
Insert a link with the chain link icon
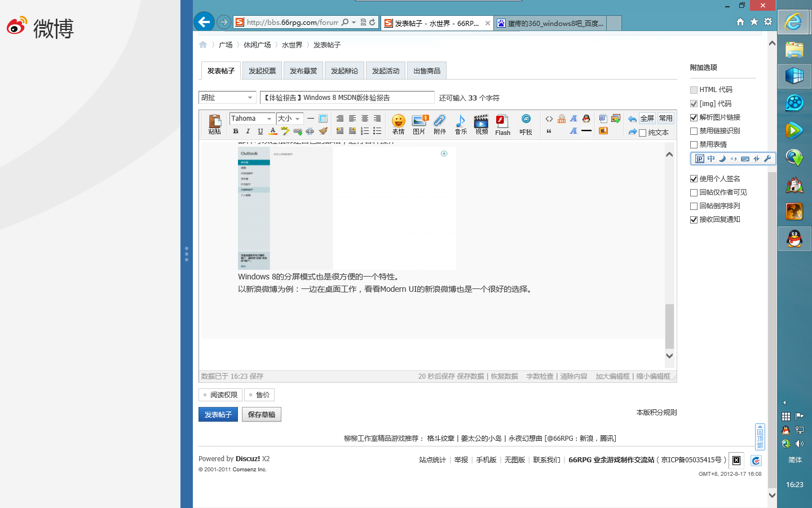click(297, 131)
